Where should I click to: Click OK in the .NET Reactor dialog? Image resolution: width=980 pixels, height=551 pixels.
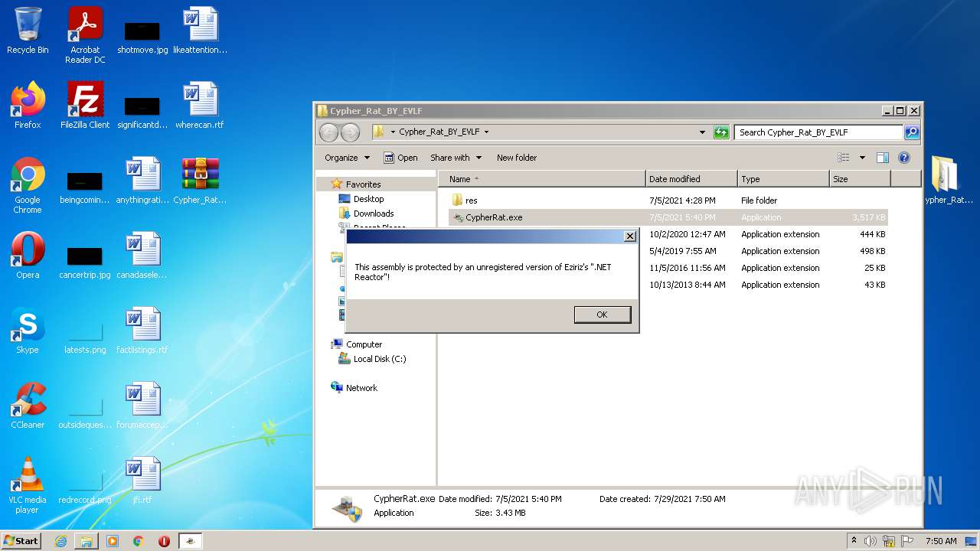pyautogui.click(x=602, y=315)
